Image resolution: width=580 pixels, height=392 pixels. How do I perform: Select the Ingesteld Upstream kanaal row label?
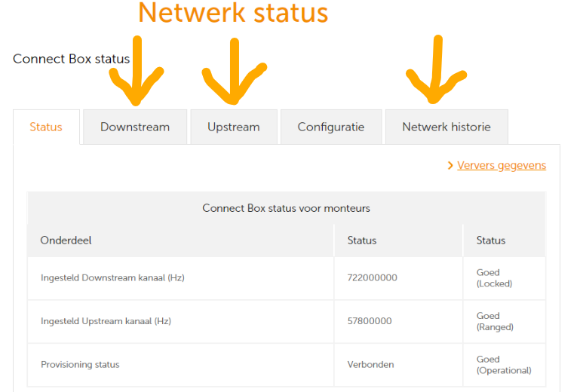pyautogui.click(x=106, y=321)
